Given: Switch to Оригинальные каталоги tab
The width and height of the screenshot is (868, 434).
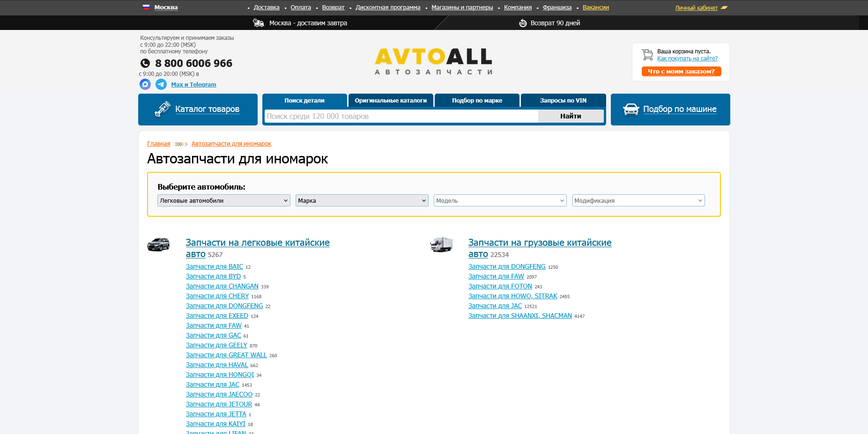Looking at the screenshot, I should click(391, 100).
